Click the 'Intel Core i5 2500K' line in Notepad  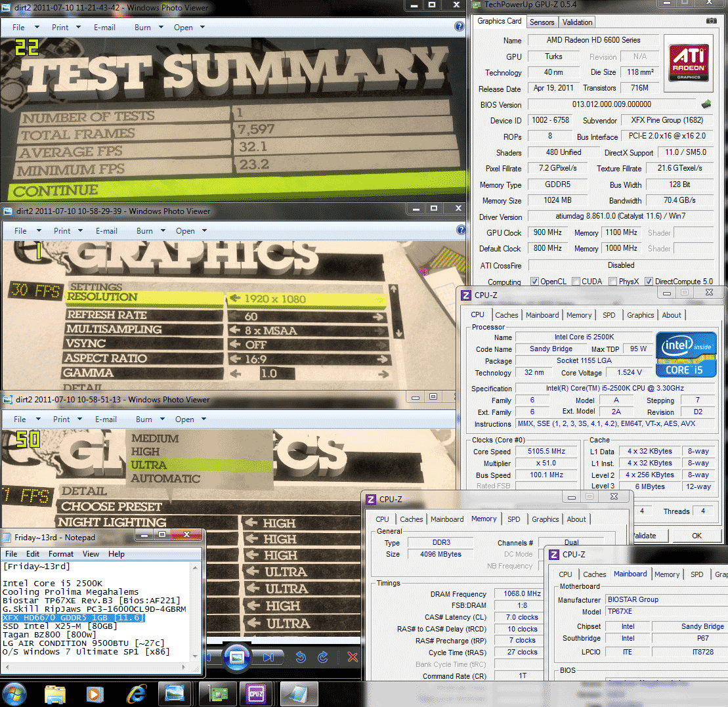pyautogui.click(x=53, y=584)
